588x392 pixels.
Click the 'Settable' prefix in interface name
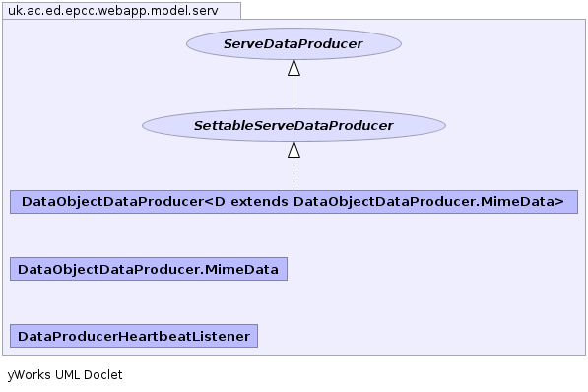224,125
